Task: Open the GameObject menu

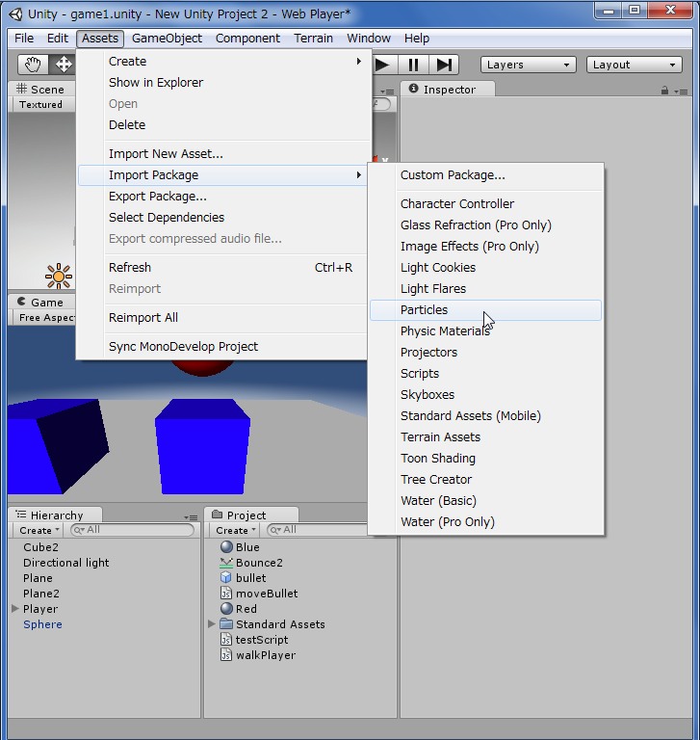Action: coord(167,39)
